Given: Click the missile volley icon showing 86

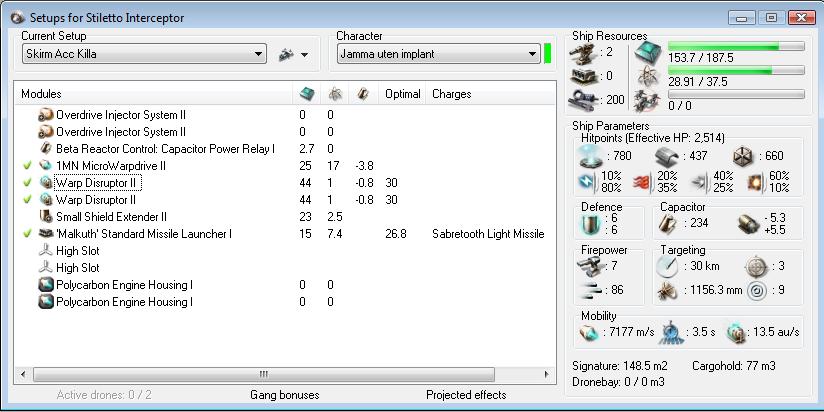Looking at the screenshot, I should coord(590,290).
